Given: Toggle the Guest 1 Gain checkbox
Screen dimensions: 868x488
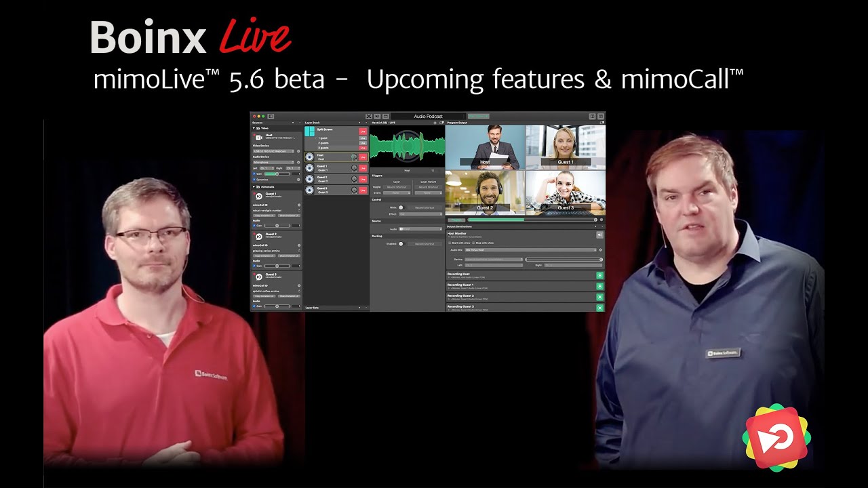Looking at the screenshot, I should pyautogui.click(x=254, y=226).
